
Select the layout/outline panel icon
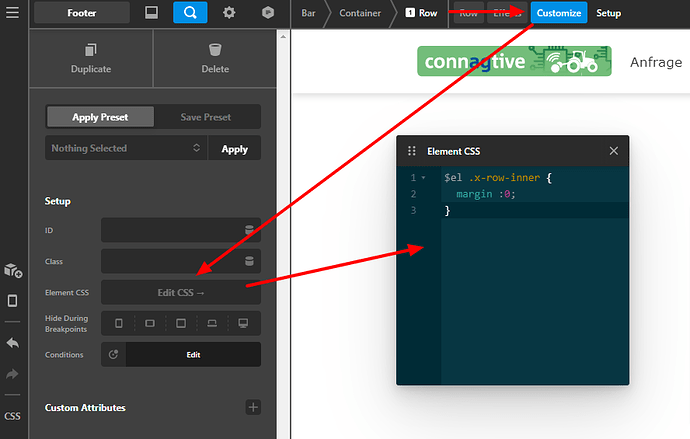point(151,12)
